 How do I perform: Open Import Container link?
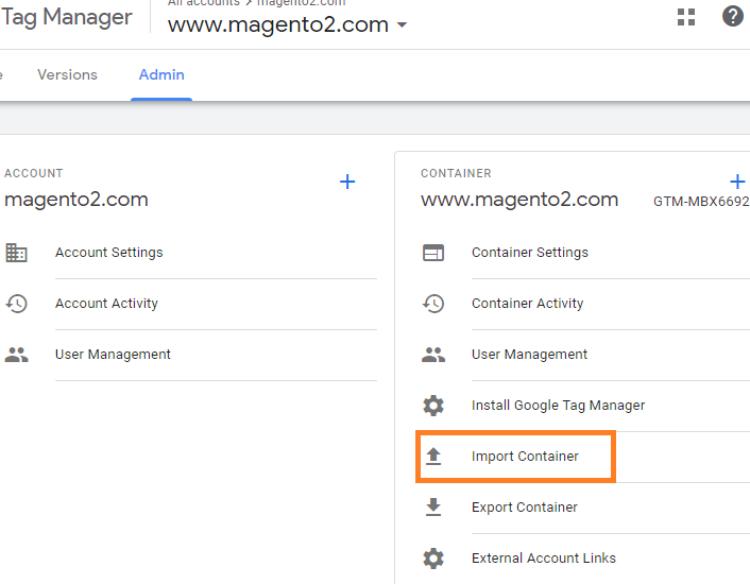[525, 457]
